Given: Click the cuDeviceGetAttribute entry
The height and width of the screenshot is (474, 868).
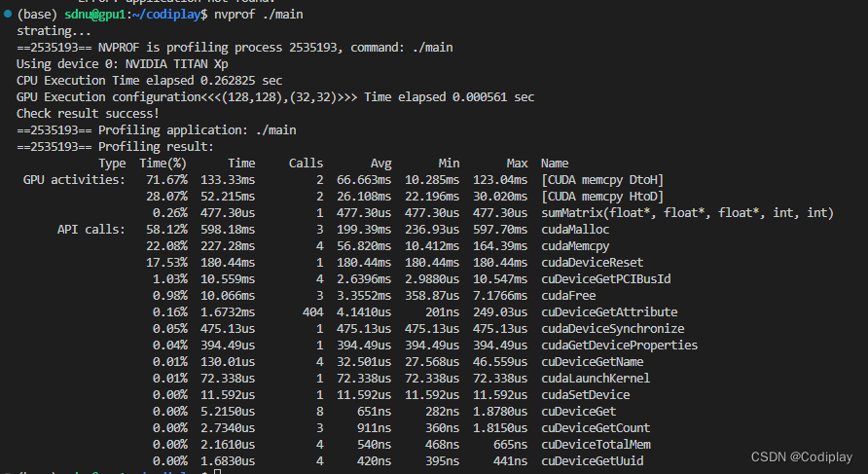Looking at the screenshot, I should pos(609,312).
